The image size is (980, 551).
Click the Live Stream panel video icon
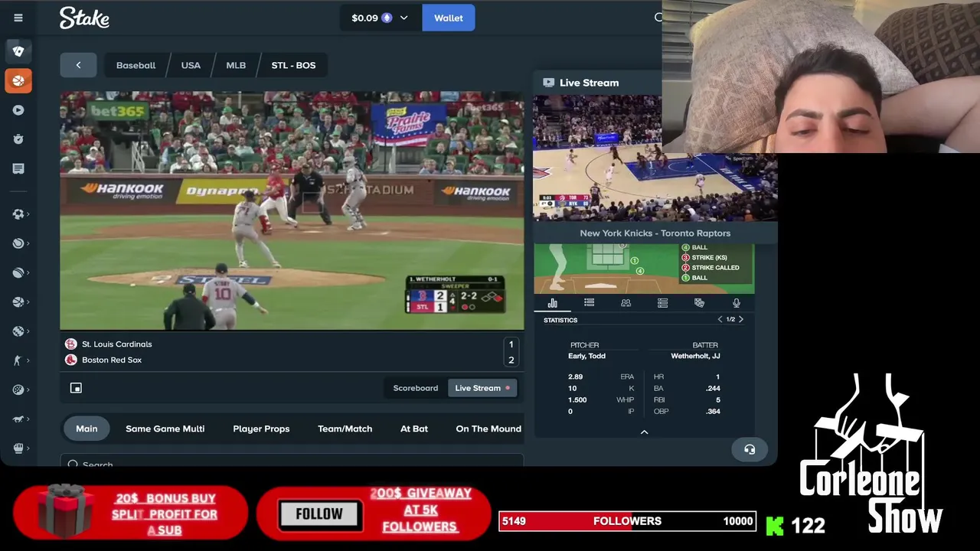(x=548, y=83)
